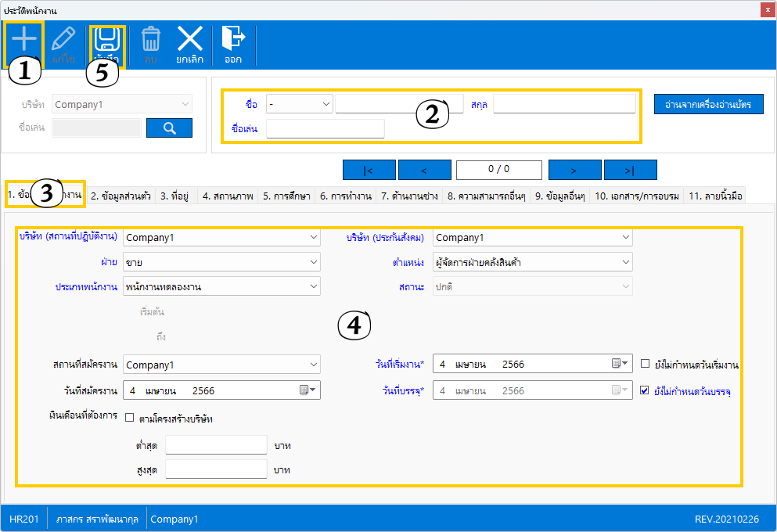Click the ต่ำสุด minimum salary field
This screenshot has width=777, height=532.
pyautogui.click(x=217, y=445)
